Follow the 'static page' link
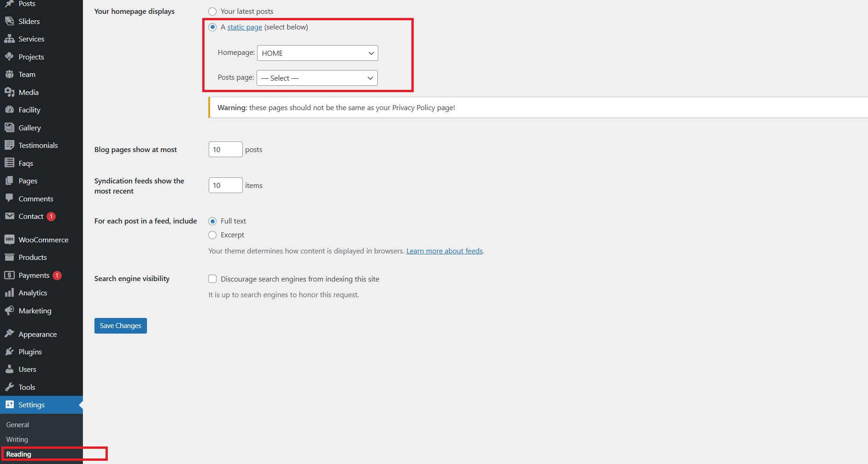The width and height of the screenshot is (868, 464). coord(245,27)
